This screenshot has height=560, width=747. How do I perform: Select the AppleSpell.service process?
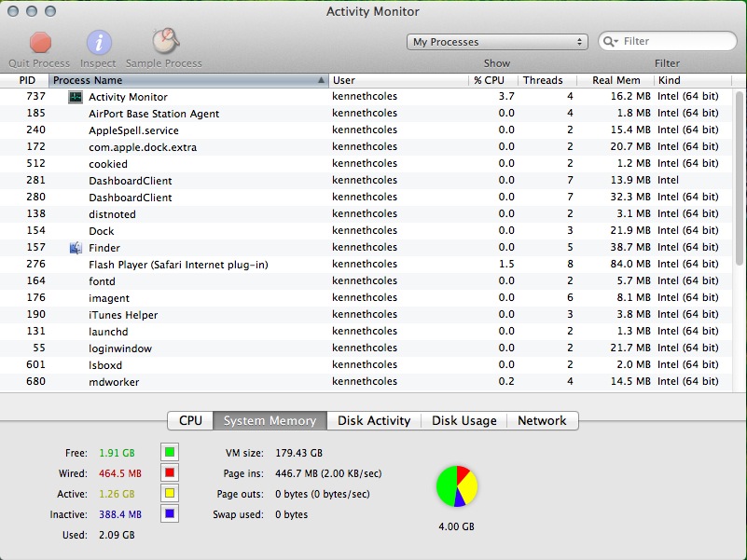pyautogui.click(x=366, y=130)
